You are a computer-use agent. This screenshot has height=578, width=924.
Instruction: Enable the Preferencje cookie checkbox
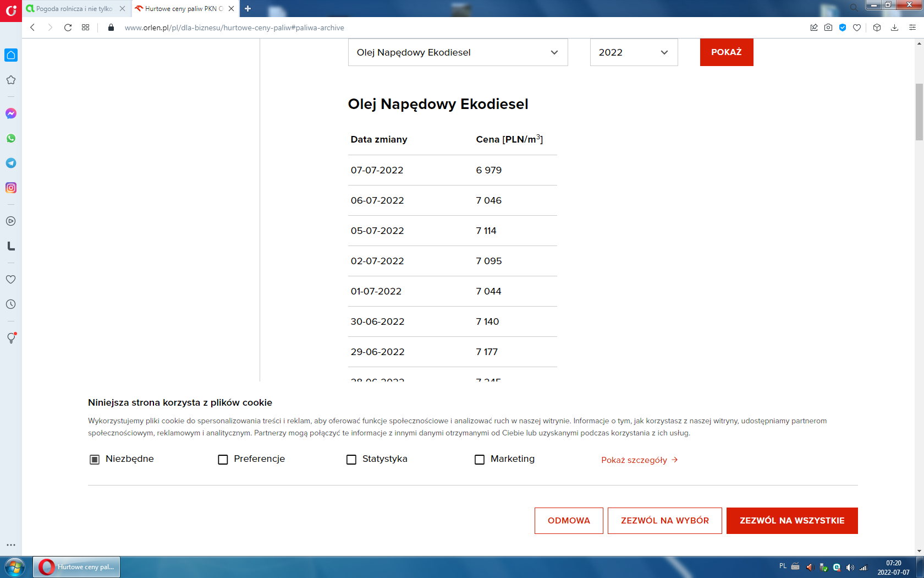click(x=223, y=460)
